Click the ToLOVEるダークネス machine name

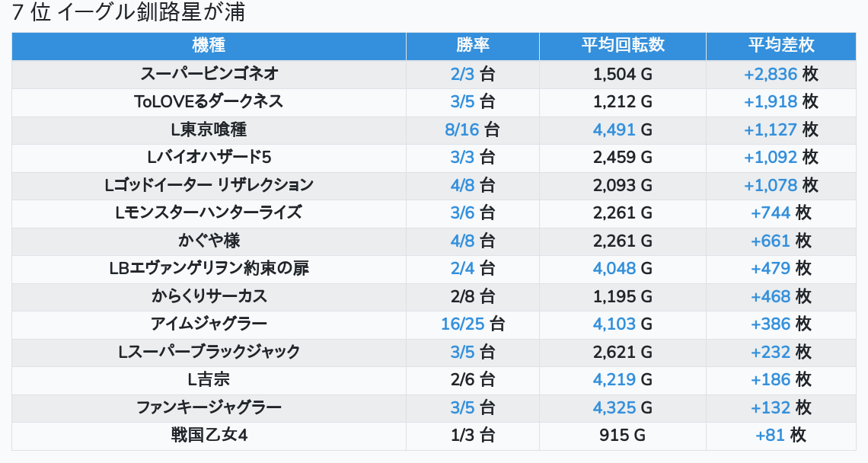click(x=209, y=101)
